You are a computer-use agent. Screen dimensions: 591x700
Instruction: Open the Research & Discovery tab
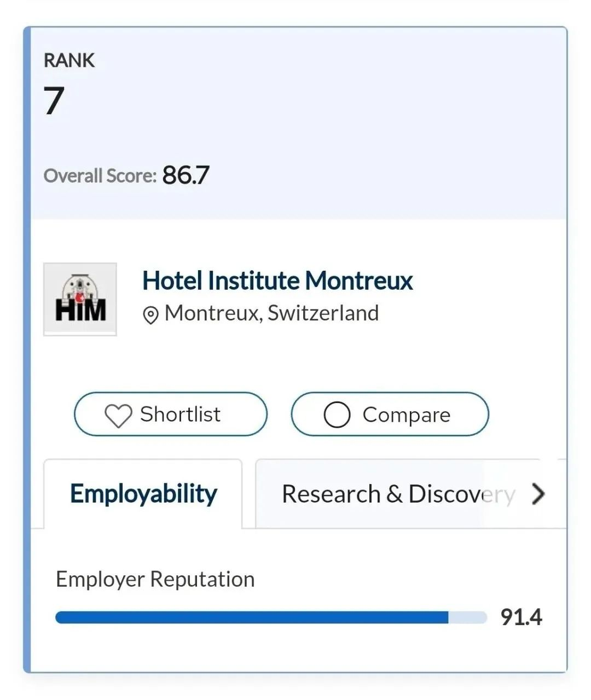[x=398, y=494]
